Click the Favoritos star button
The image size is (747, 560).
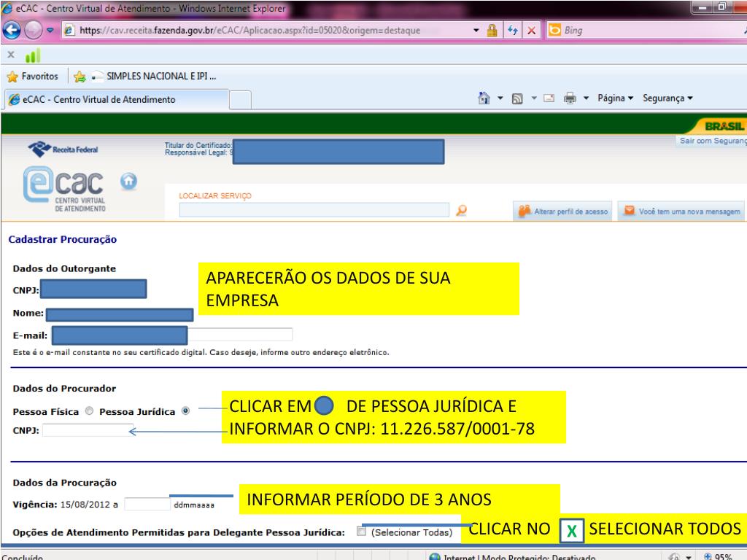(31, 77)
